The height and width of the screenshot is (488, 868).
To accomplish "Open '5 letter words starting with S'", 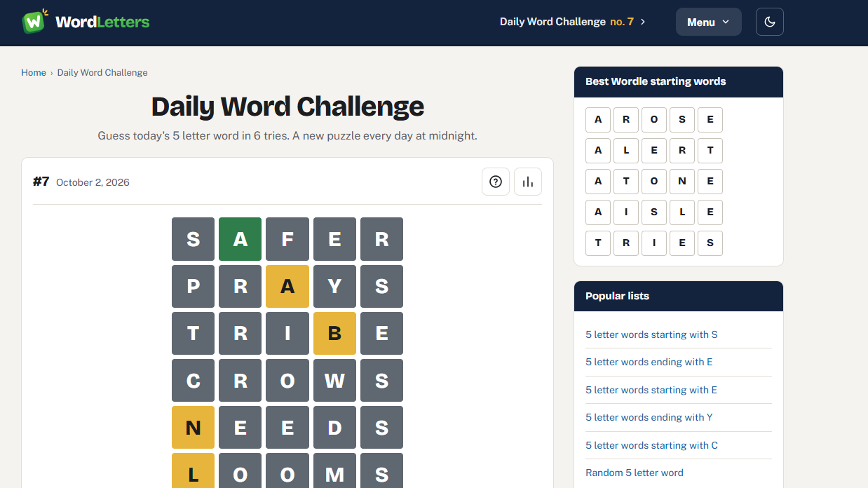I will point(651,334).
